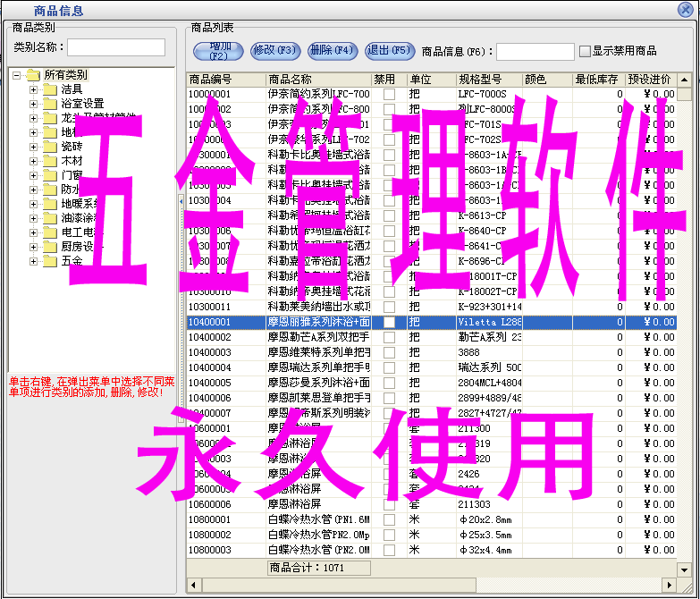Expand the 瓷砖 category node

click(33, 147)
